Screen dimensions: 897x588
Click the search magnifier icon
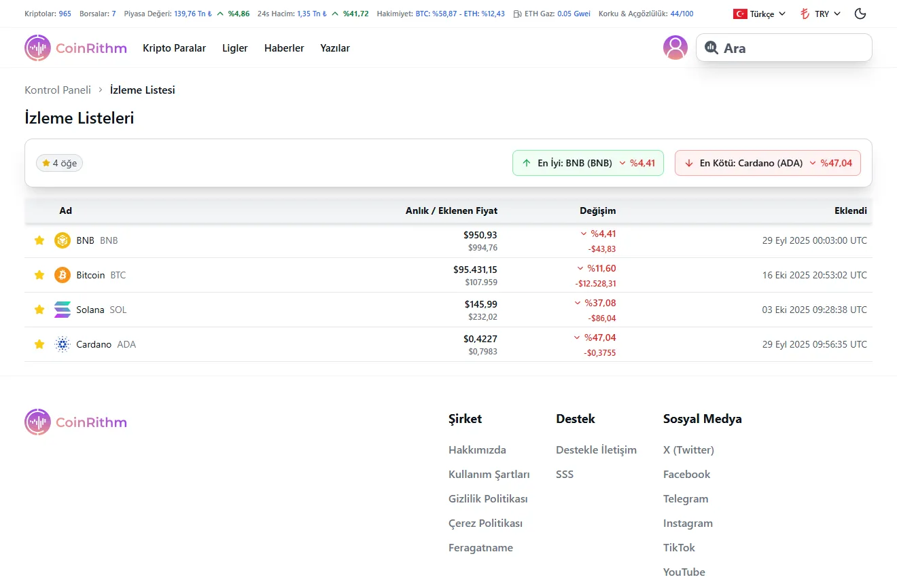(711, 48)
